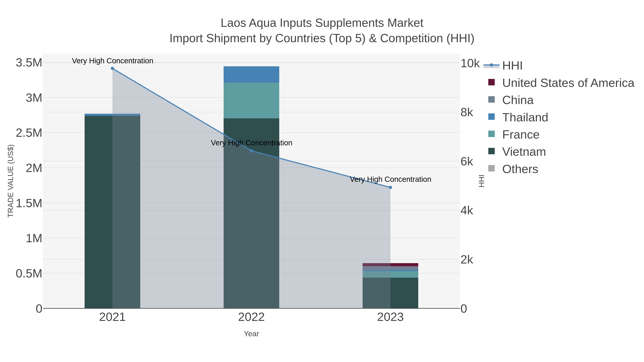Click the 2021 HHI data point marker

113,68
